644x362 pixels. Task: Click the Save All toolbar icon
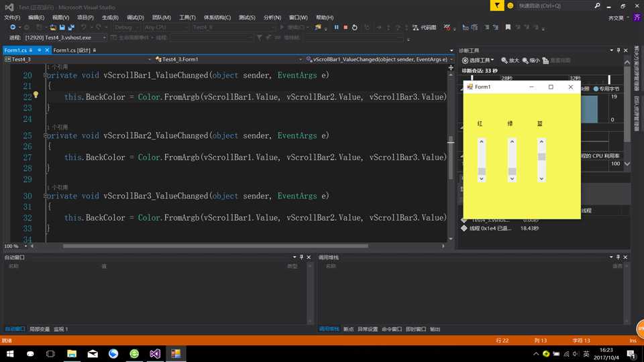click(x=71, y=27)
